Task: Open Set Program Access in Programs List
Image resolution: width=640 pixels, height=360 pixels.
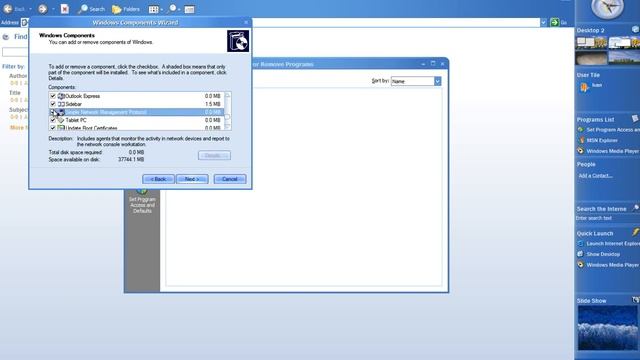Action: tap(608, 129)
